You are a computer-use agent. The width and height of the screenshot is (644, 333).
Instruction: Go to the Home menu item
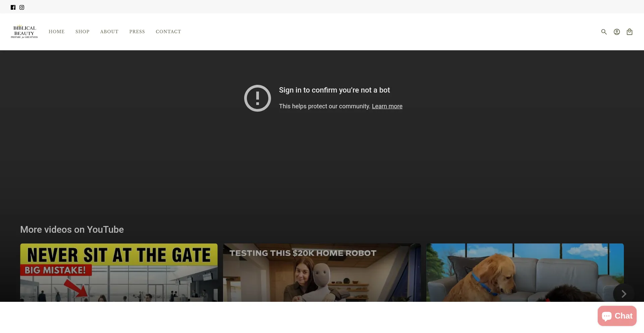pyautogui.click(x=56, y=32)
